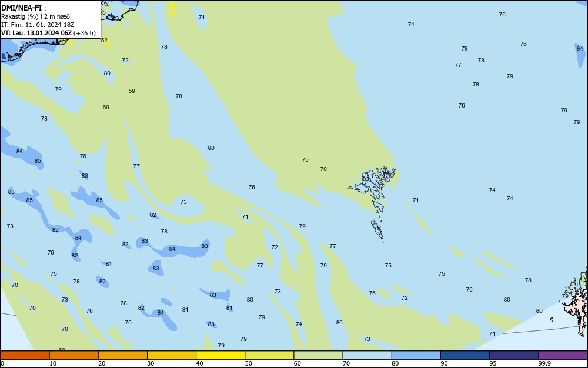Click the "20" legend scale label
This screenshot has height=368, width=588.
[x=102, y=363]
